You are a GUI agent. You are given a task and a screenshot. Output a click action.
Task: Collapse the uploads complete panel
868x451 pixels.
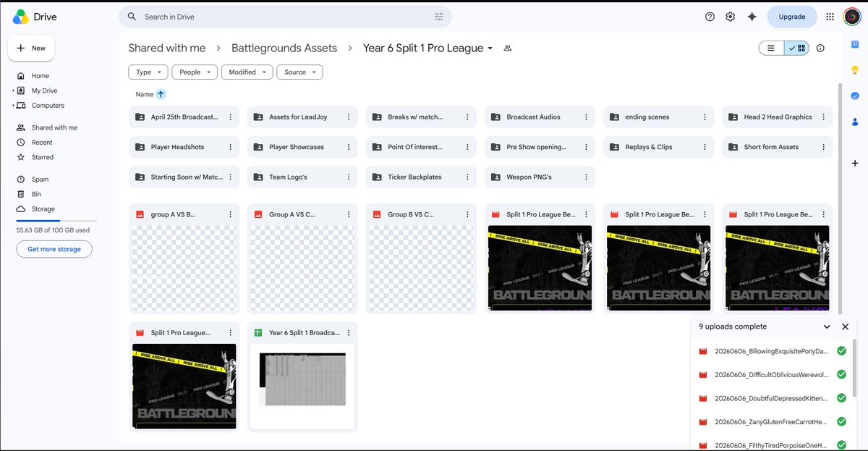pyautogui.click(x=827, y=326)
